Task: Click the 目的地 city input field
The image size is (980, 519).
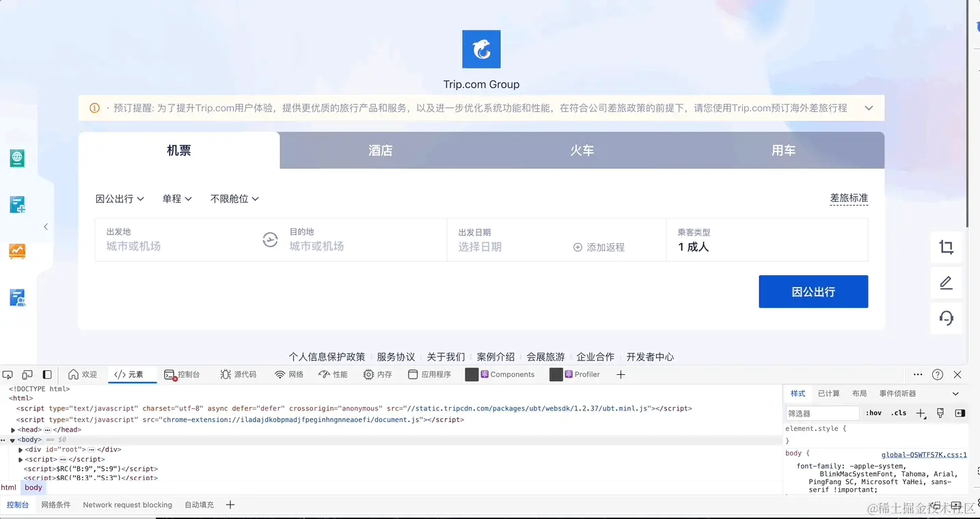Action: 362,240
